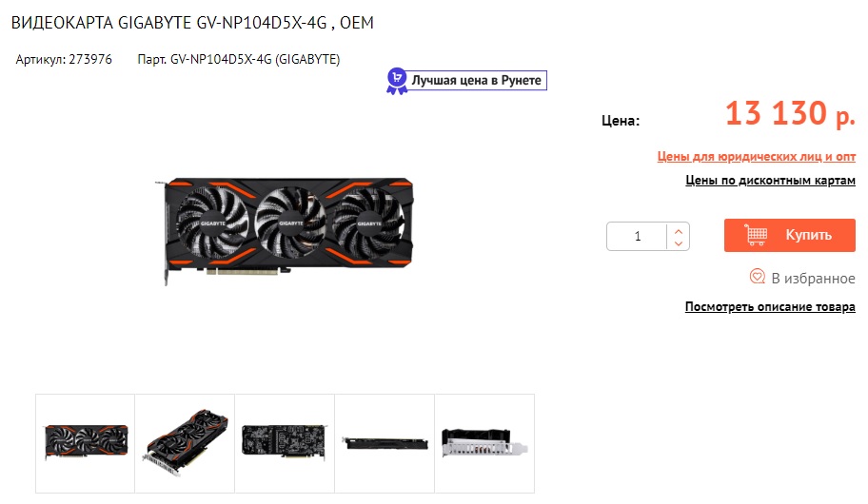Viewport: 868px width, 504px height.
Task: Click the 13 130 р. price
Action: (790, 113)
